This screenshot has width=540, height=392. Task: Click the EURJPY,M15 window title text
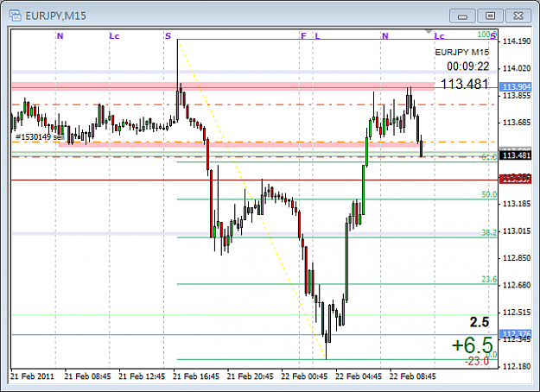point(56,16)
